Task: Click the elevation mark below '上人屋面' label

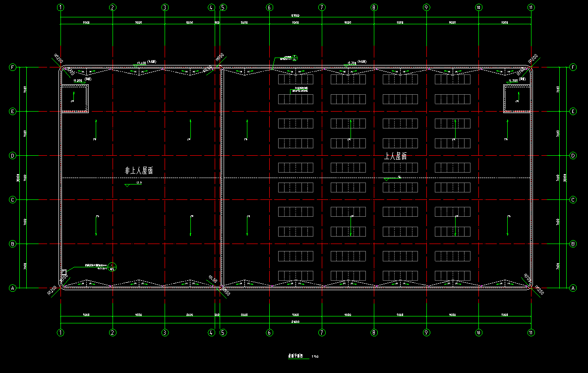Action: (x=386, y=179)
